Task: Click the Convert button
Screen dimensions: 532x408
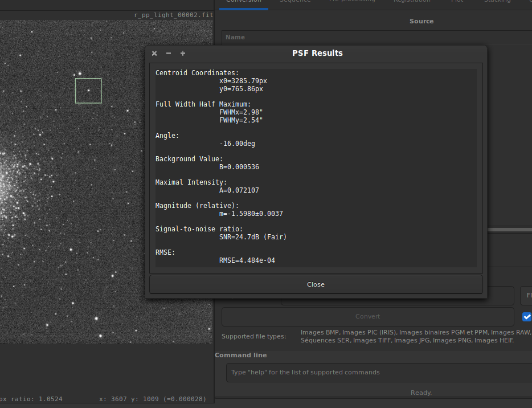Action: coord(368,316)
